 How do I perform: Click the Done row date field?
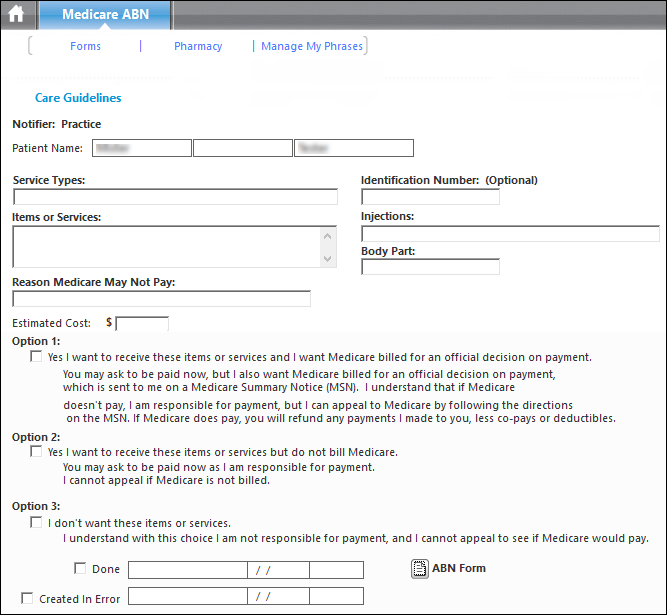(x=278, y=570)
